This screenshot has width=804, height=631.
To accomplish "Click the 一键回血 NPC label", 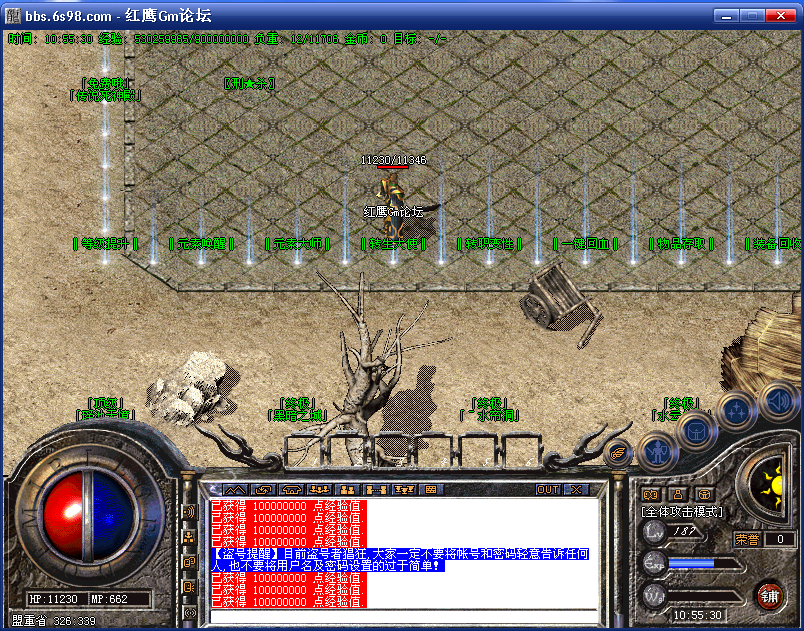I will tap(585, 243).
